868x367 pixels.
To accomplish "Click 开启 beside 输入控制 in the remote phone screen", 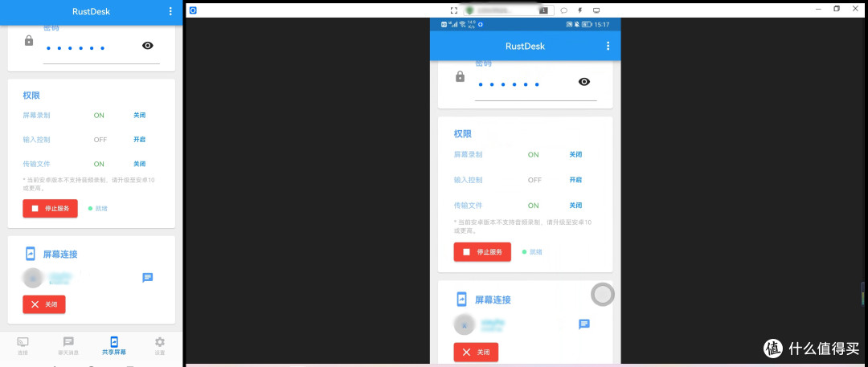I will (575, 180).
